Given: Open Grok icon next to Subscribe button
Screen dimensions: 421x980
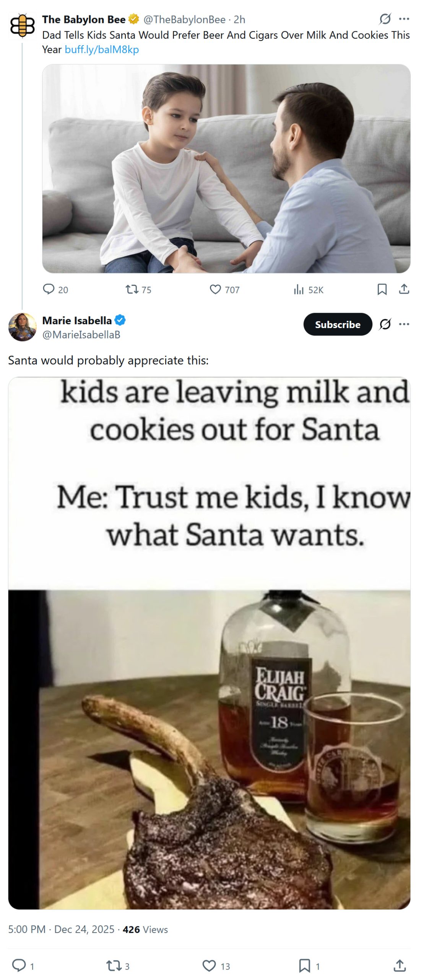Looking at the screenshot, I should click(x=385, y=324).
